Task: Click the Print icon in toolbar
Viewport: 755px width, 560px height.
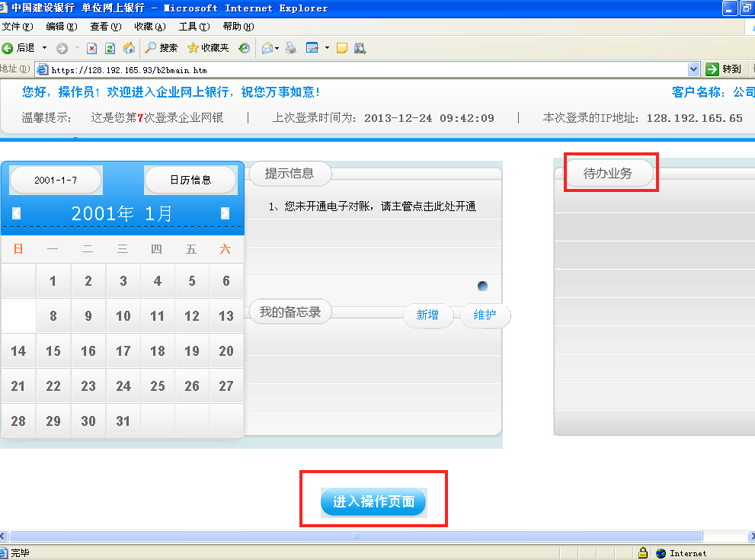Action: 290,48
